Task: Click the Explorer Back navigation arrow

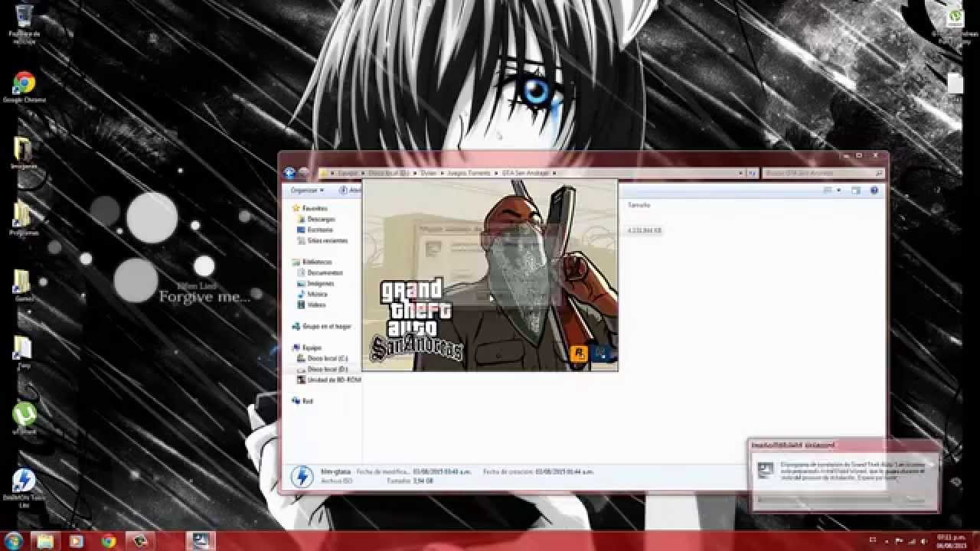Action: tap(289, 173)
